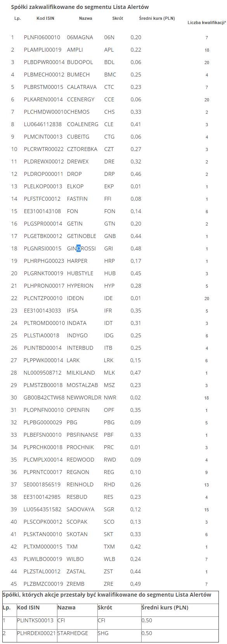
Task: Click the IDEON average price 0,01
Action: 136,298
